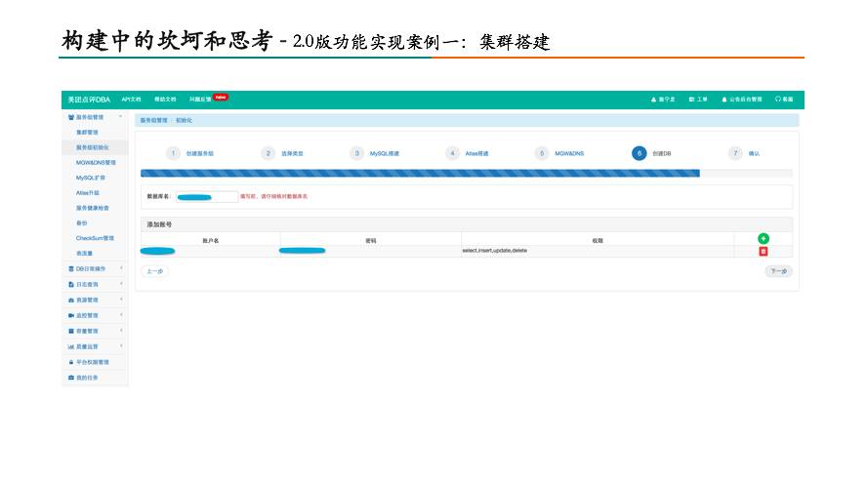Screen dimensions: 868x484
Task: Open MySQL扩容 sidebar entry
Action: [90, 179]
